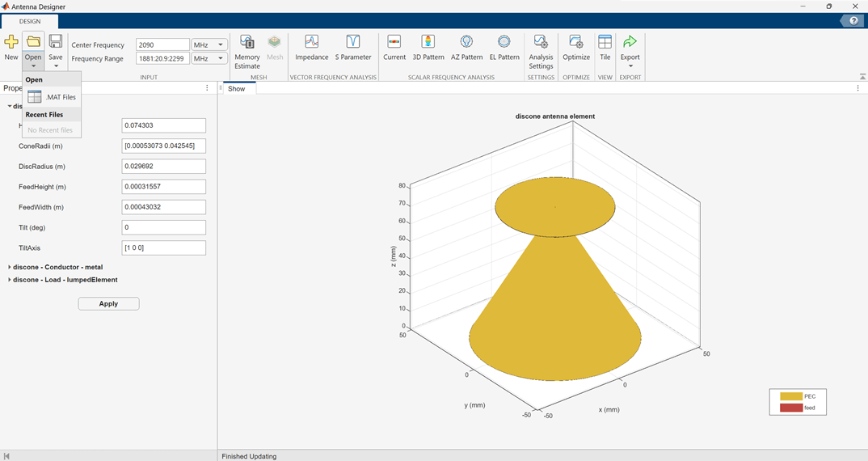Switch to the DESIGN tab

tap(29, 21)
